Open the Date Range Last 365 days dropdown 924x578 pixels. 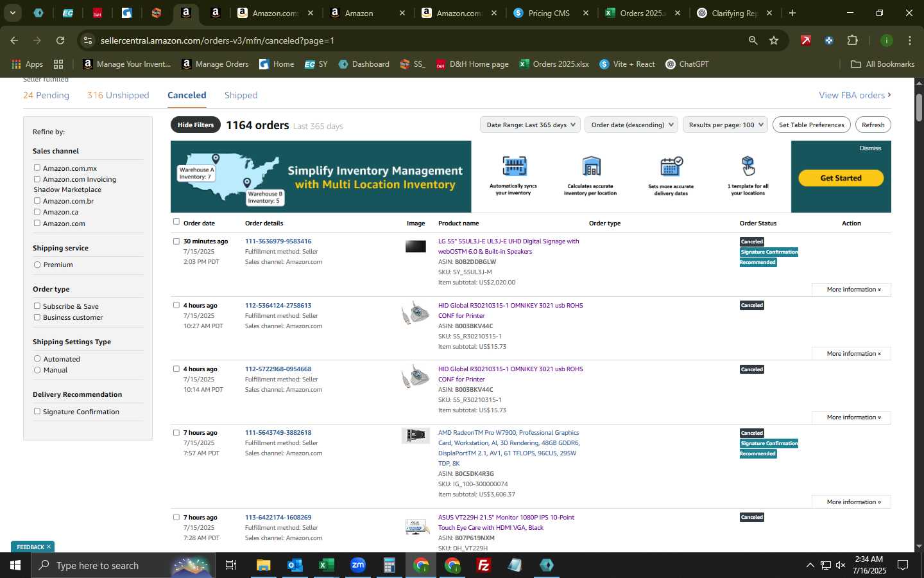530,125
